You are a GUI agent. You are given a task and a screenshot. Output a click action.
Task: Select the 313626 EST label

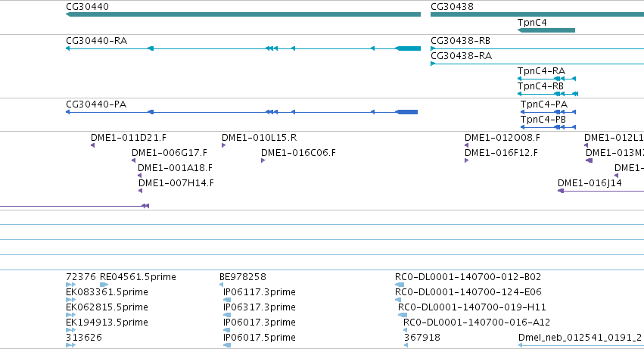[84, 338]
